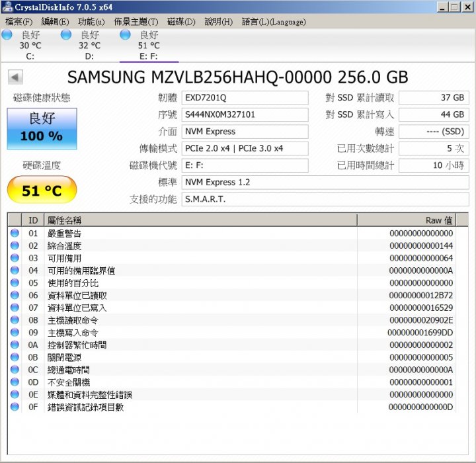Click status orb for attribute 01 嚴重警告

pos(15,233)
